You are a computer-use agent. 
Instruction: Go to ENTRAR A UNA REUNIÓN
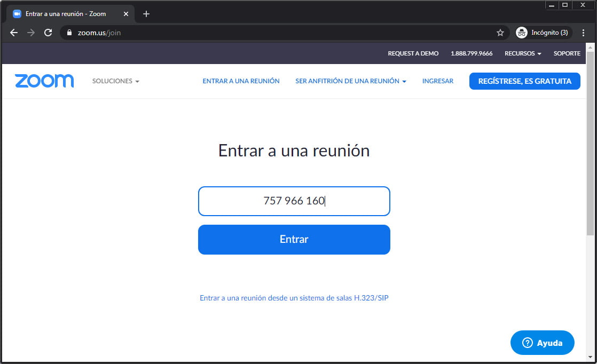tap(241, 81)
